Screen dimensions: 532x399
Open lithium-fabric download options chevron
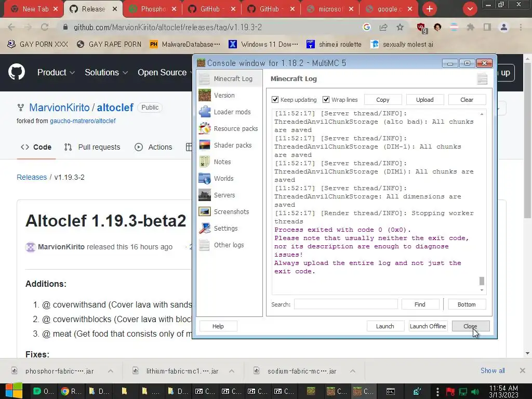[232, 371]
